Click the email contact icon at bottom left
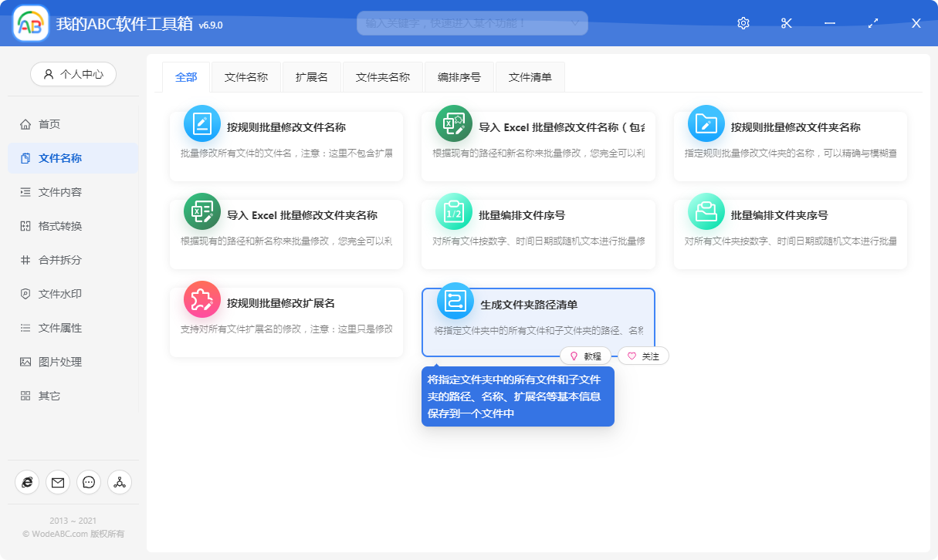This screenshot has width=938, height=560. click(x=58, y=482)
